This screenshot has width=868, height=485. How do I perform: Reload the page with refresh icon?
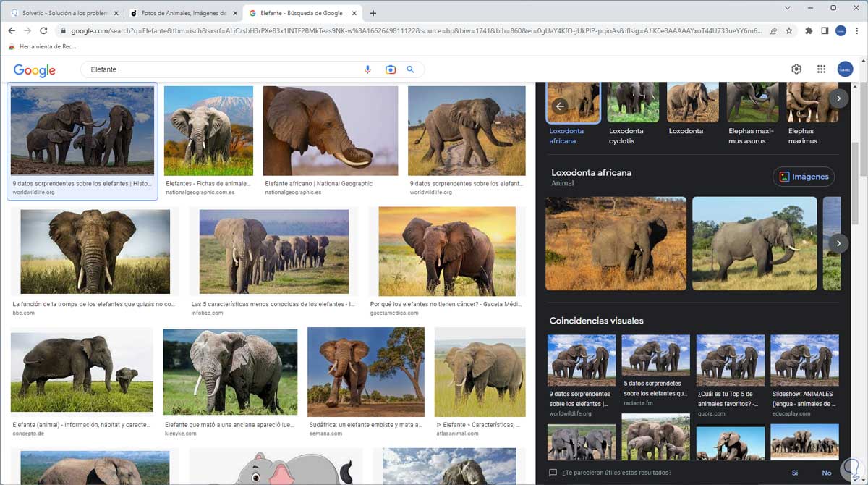pyautogui.click(x=43, y=31)
